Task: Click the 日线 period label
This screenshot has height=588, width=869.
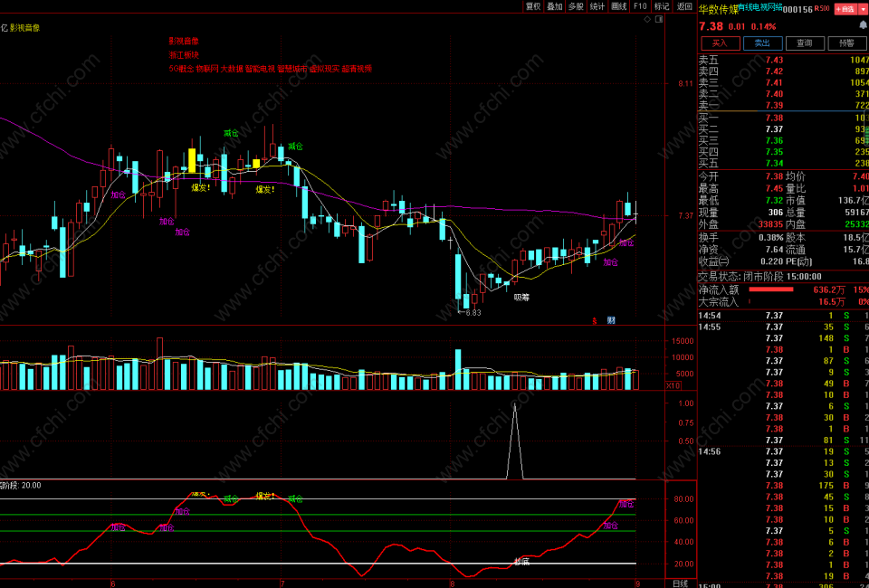Action: coord(681,583)
